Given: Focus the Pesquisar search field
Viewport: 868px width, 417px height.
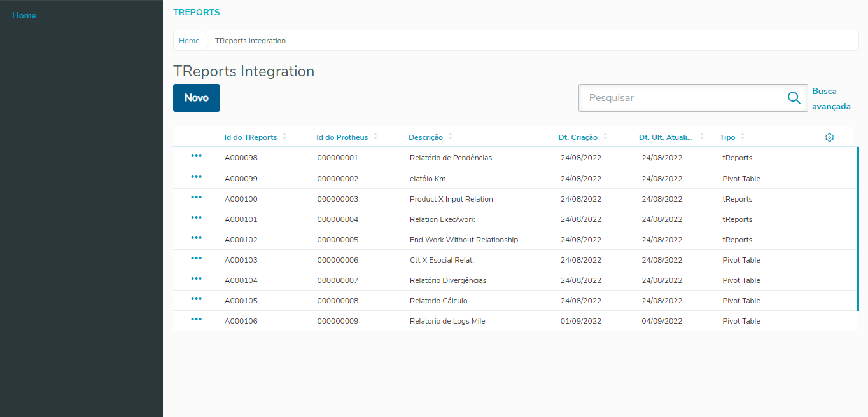Looking at the screenshot, I should pyautogui.click(x=681, y=98).
